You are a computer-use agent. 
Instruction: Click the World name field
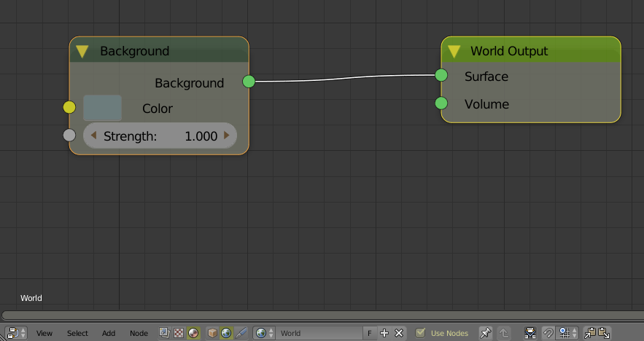[319, 333]
